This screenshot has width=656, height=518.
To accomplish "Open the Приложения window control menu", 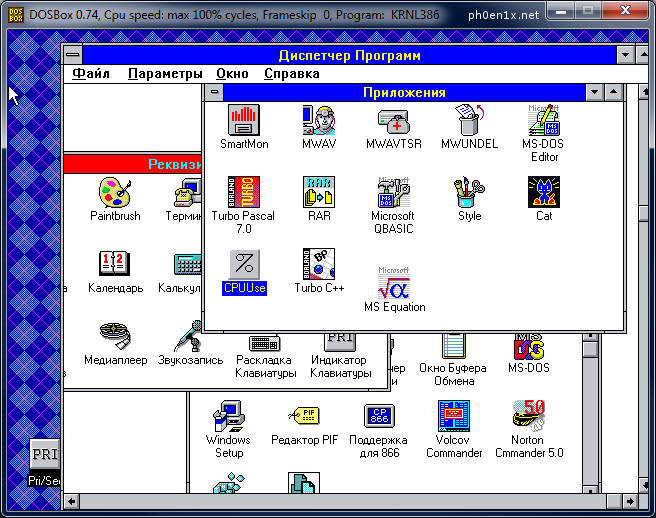I will click(214, 92).
